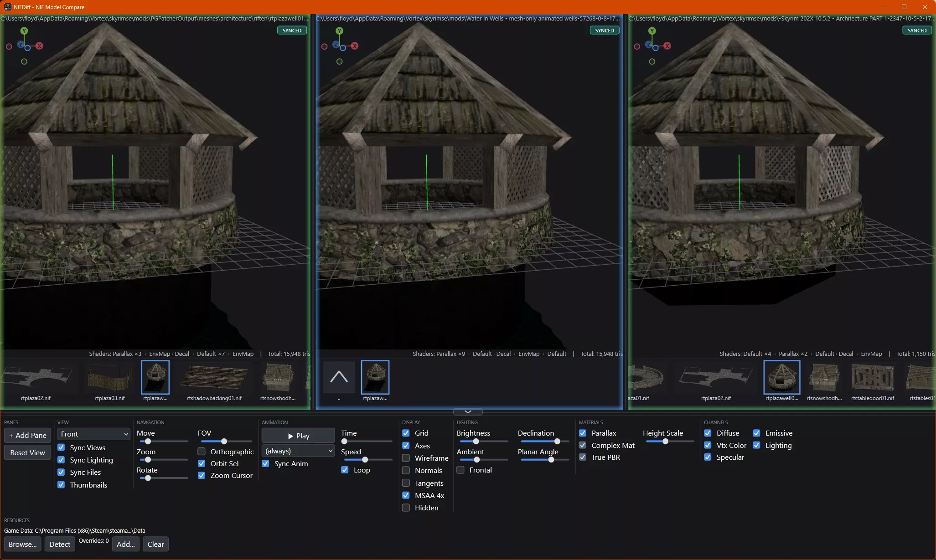The height and width of the screenshot is (560, 936).
Task: Open the (always) animation dropdown
Action: pyautogui.click(x=298, y=451)
